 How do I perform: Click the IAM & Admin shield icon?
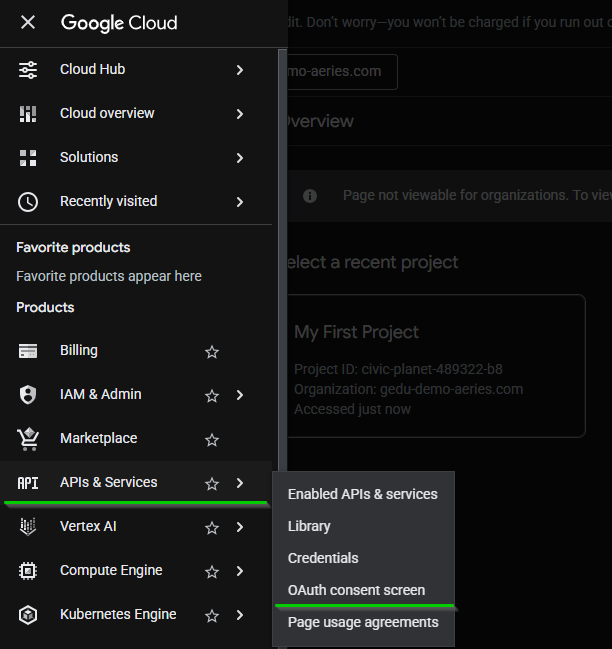point(28,395)
